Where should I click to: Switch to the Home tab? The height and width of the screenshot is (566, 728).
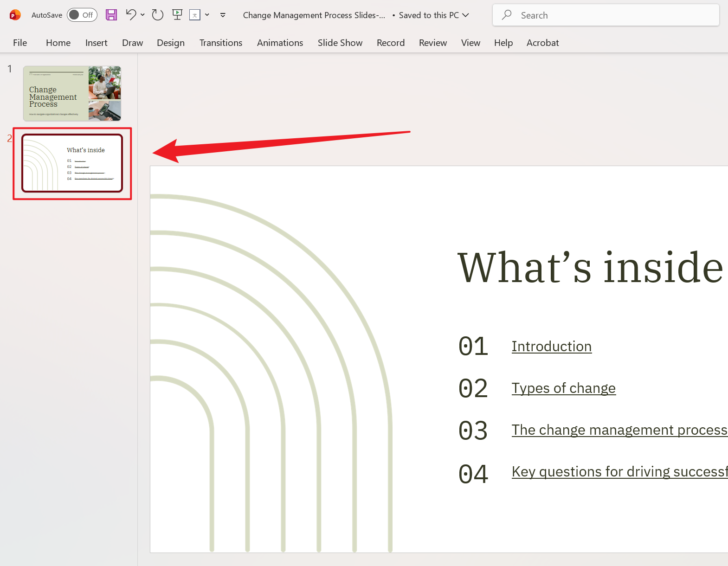point(58,43)
